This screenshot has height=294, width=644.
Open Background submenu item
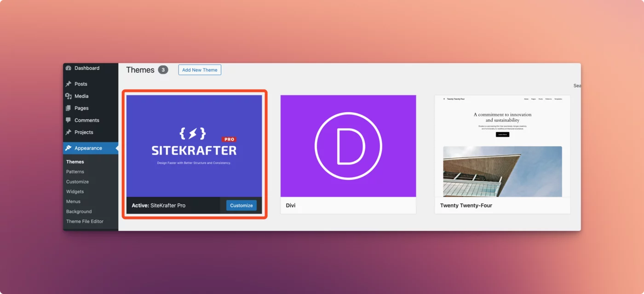tap(79, 212)
